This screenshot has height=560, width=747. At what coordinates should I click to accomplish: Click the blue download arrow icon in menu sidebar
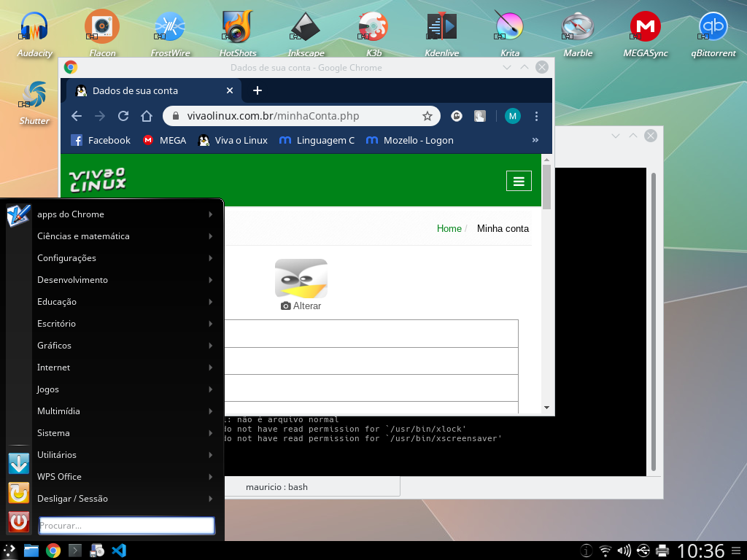pyautogui.click(x=19, y=463)
